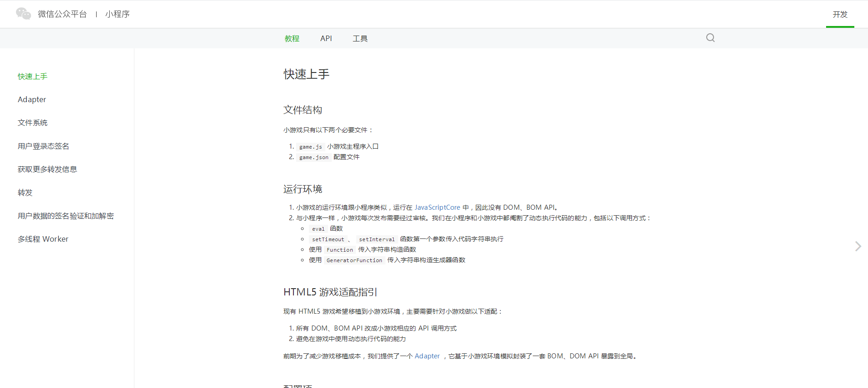Go to 微信公众平台 home link

[62, 14]
